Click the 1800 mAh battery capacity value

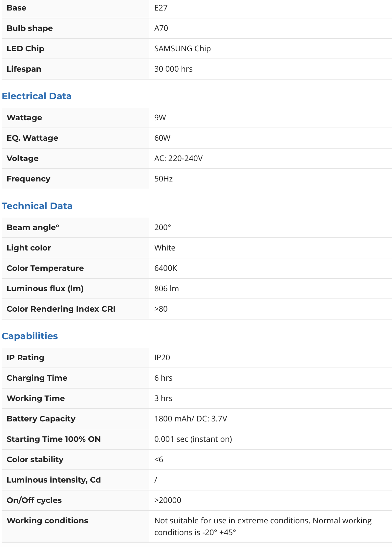point(190,419)
